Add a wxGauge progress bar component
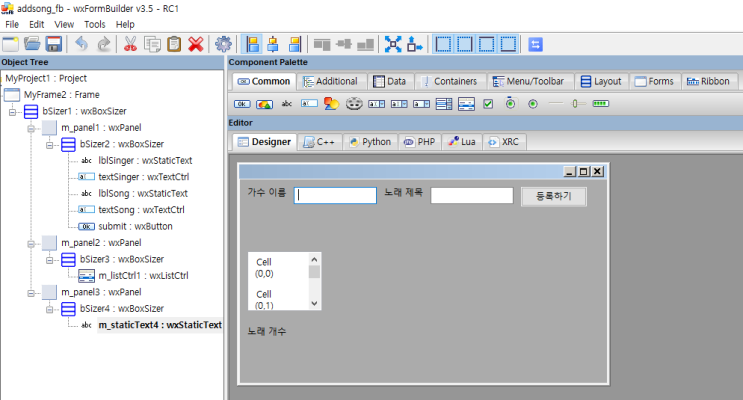This screenshot has height=400, width=743. [600, 104]
